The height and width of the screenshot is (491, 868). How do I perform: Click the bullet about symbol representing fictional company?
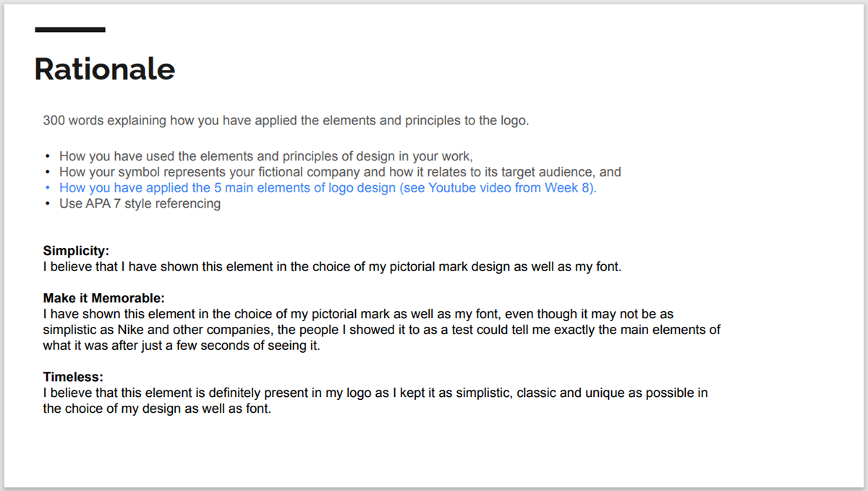click(340, 171)
